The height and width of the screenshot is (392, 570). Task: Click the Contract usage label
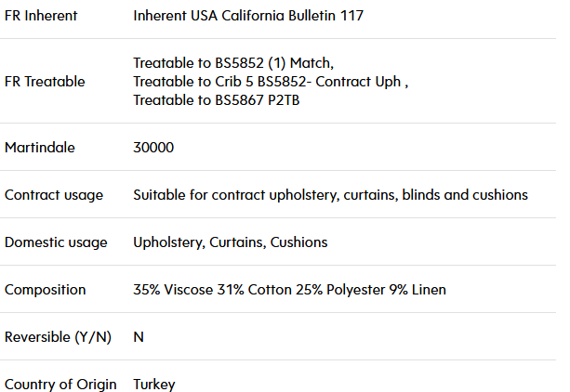(x=54, y=195)
